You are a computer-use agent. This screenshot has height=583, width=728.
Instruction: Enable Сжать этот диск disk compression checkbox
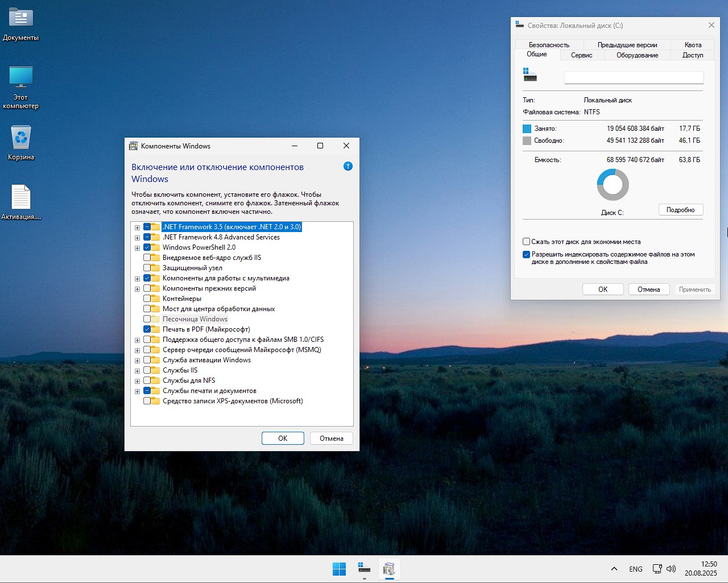(527, 242)
